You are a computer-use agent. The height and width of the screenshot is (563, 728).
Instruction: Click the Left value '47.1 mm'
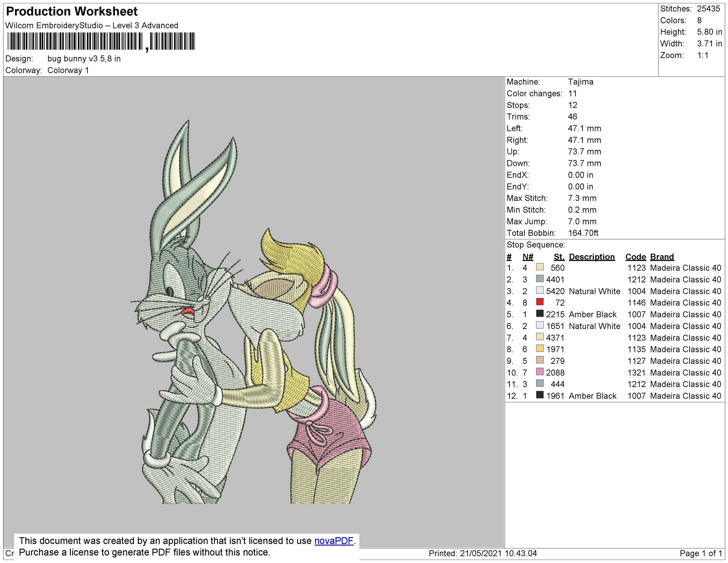pyautogui.click(x=584, y=128)
